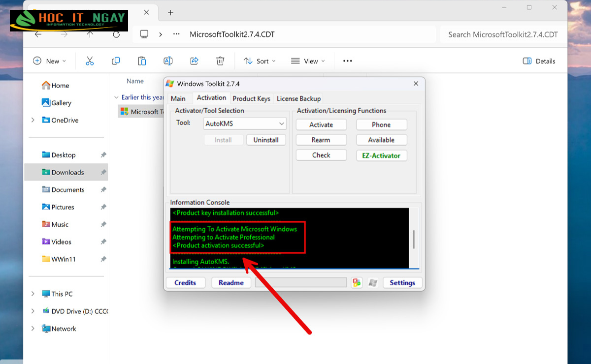591x364 pixels.
Task: Expand the Network tree node
Action: [33, 329]
